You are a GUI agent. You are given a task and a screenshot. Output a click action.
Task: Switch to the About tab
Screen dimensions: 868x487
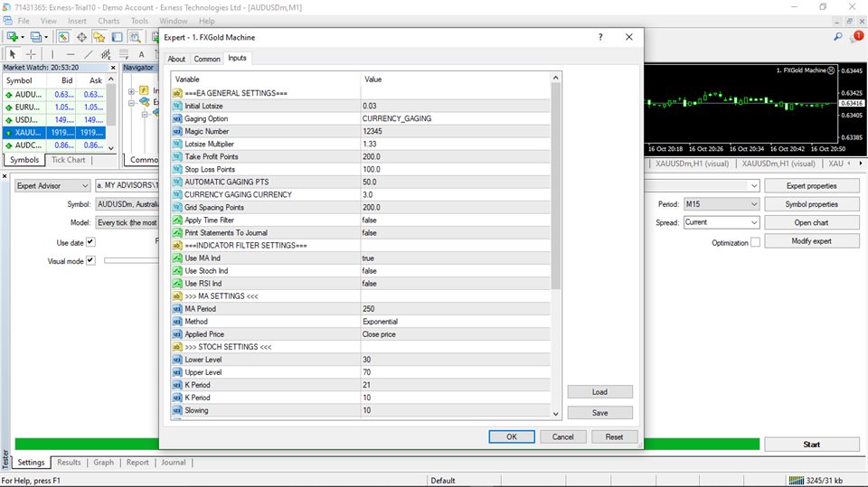click(x=176, y=59)
